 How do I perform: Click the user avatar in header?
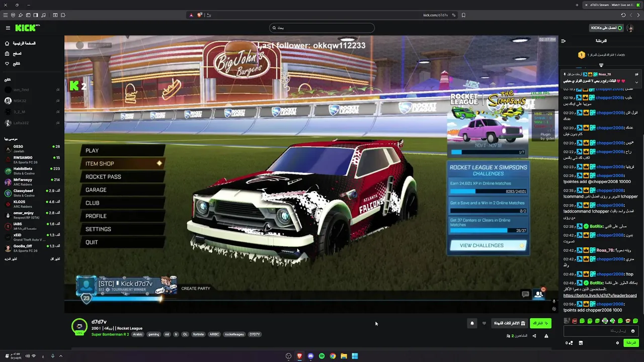click(631, 28)
